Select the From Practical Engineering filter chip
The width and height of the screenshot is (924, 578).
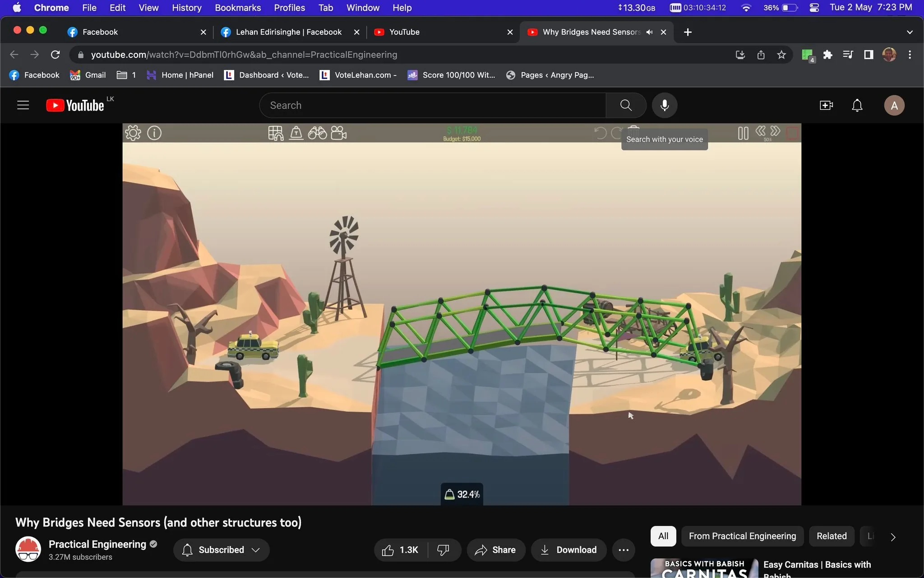[742, 536]
